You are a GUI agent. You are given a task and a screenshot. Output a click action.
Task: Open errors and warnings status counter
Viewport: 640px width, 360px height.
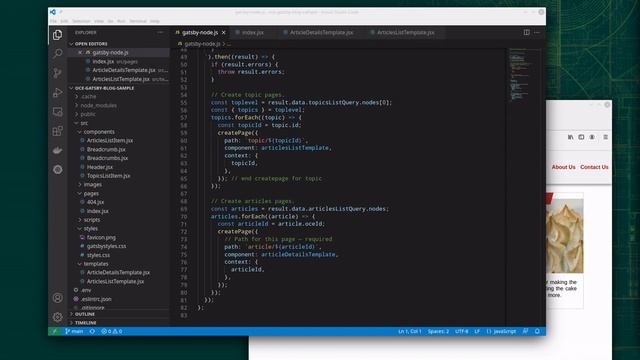[112, 331]
